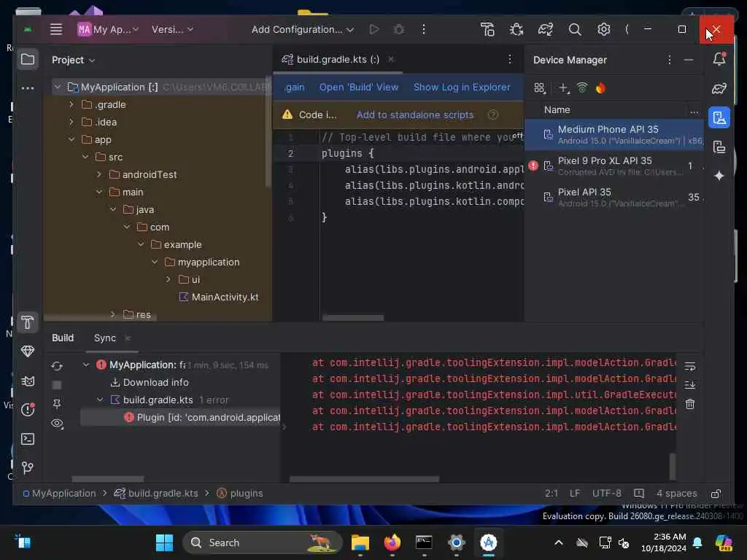This screenshot has width=747, height=560.
Task: Open Terminal icon in left sidebar
Action: pos(28,438)
